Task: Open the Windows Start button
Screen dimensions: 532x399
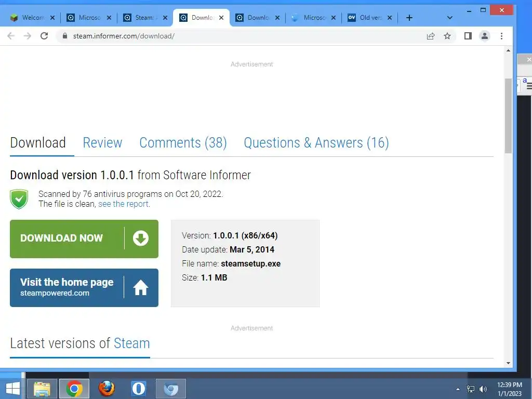Action: tap(13, 389)
